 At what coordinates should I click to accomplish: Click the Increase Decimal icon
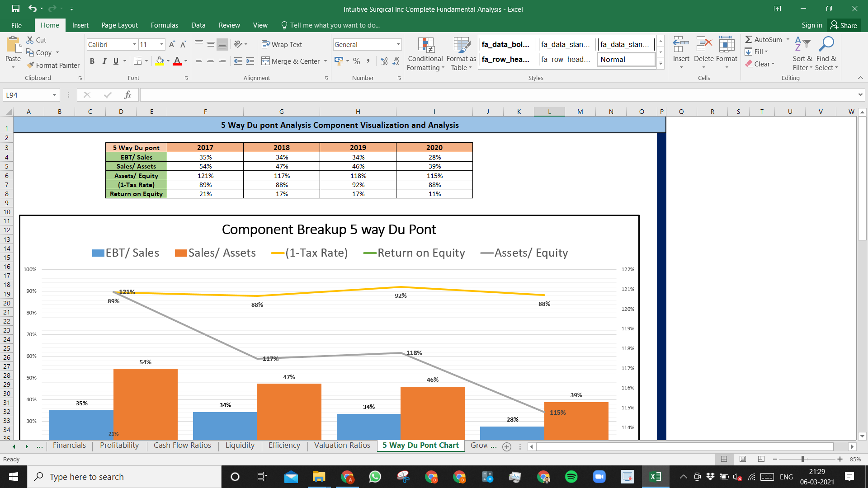(384, 61)
